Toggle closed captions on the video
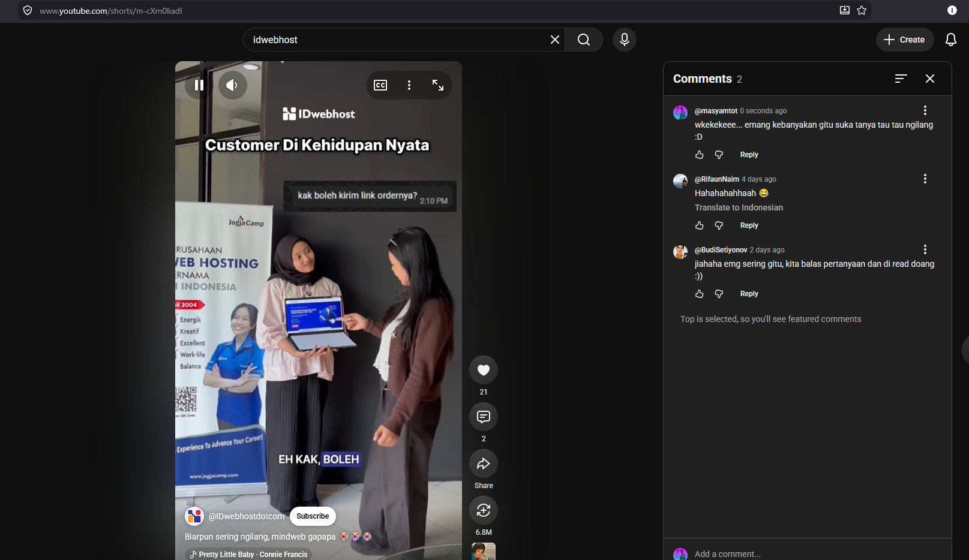The height and width of the screenshot is (560, 969). [380, 85]
